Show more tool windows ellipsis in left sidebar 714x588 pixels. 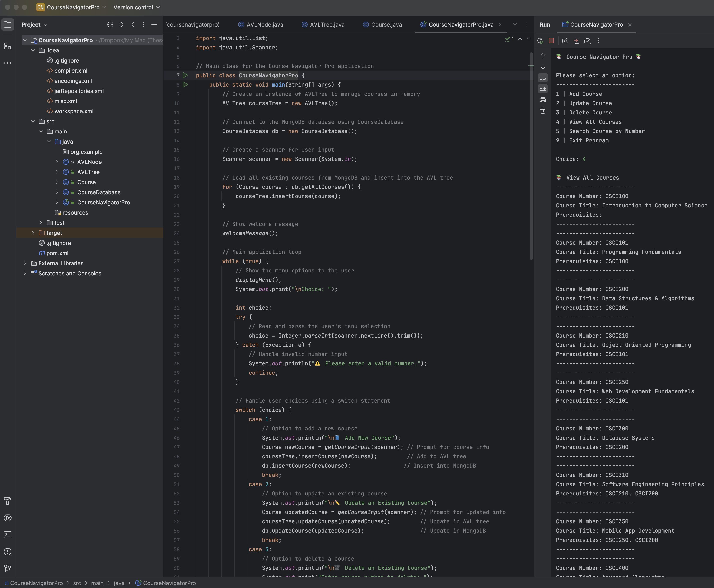(x=7, y=63)
